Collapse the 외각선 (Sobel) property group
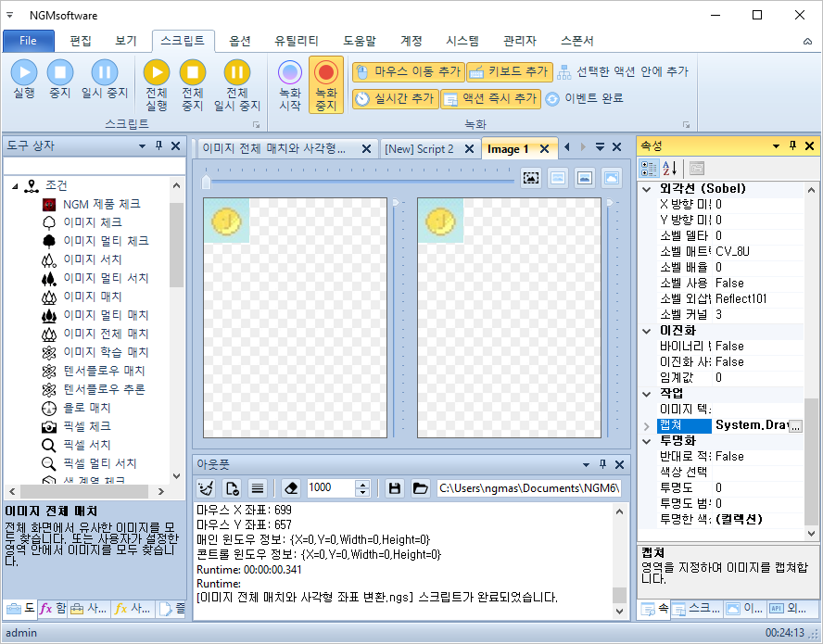The height and width of the screenshot is (644, 823). click(647, 189)
